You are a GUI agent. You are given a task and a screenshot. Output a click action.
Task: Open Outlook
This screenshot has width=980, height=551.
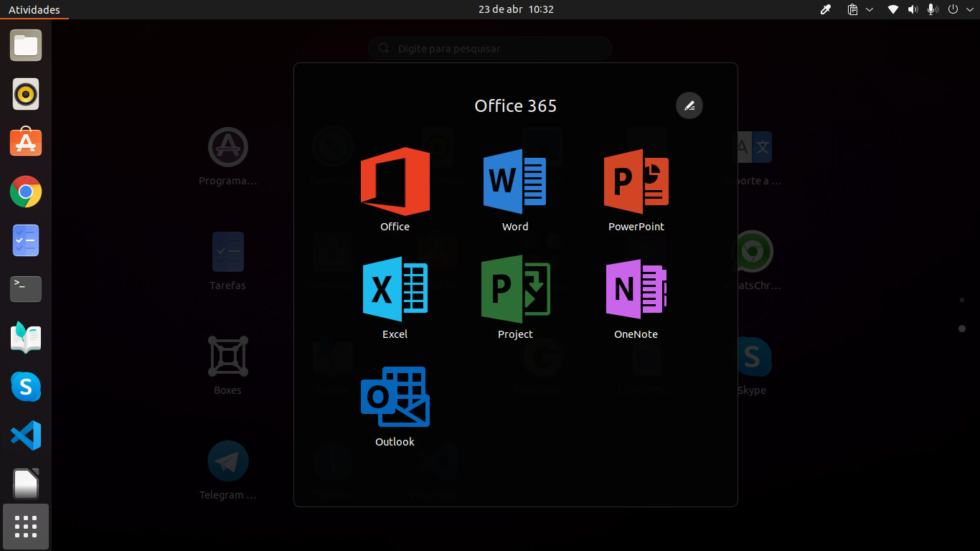tap(395, 397)
